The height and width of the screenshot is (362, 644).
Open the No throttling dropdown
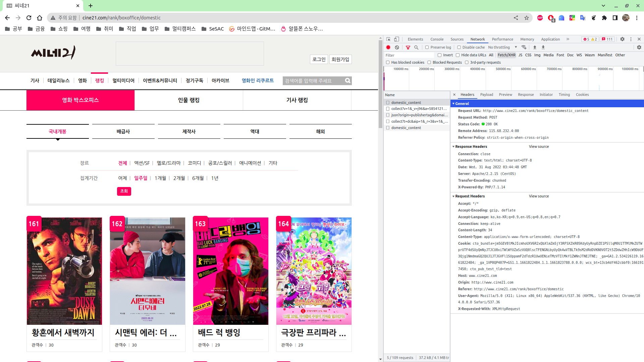pyautogui.click(x=502, y=47)
